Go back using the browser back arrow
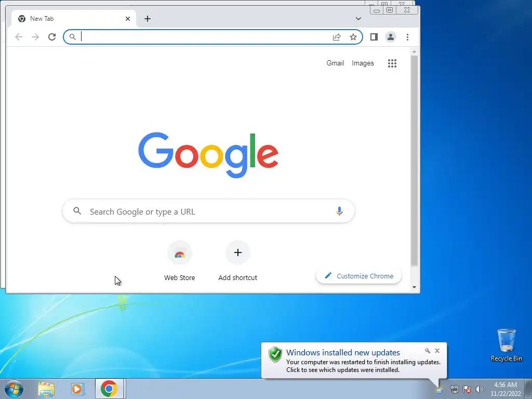Viewport: 532px width, 399px height. tap(19, 37)
